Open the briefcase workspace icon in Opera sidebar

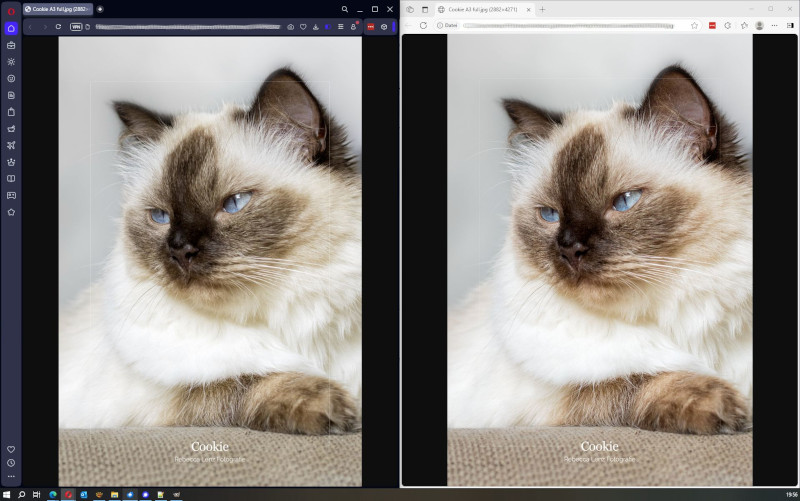(x=11, y=45)
